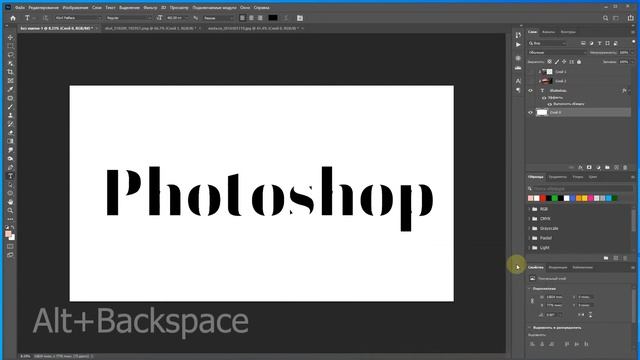
Task: Open the Фильтр menu
Action: (150, 7)
